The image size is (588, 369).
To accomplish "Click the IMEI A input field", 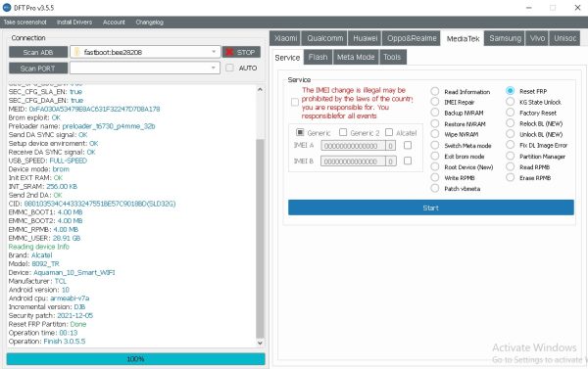I will point(353,146).
